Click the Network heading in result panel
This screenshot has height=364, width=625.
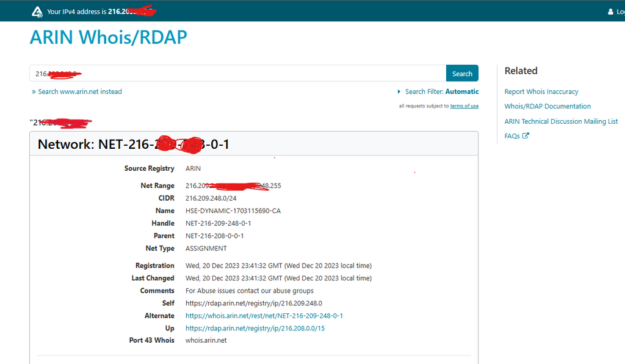coord(134,144)
